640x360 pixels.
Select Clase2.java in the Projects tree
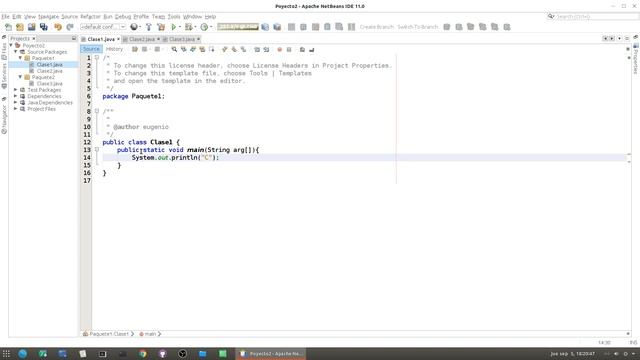(49, 71)
